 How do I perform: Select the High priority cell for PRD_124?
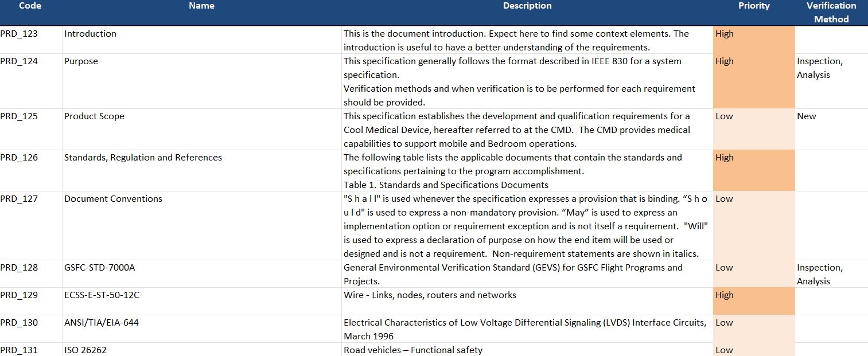point(753,80)
